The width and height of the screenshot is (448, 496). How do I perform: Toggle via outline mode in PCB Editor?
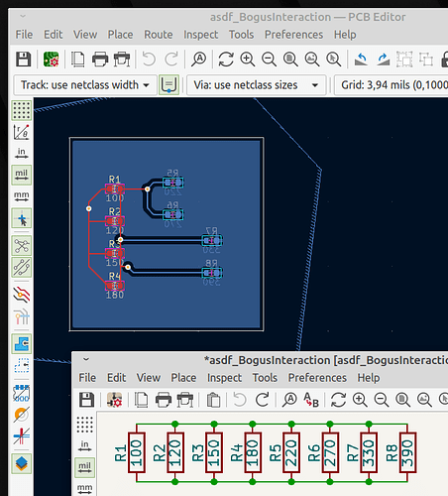22,415
